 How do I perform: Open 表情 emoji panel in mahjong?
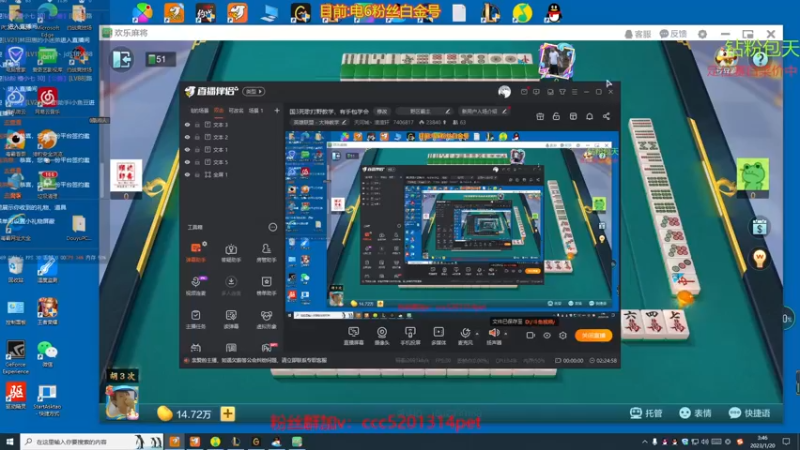point(695,413)
